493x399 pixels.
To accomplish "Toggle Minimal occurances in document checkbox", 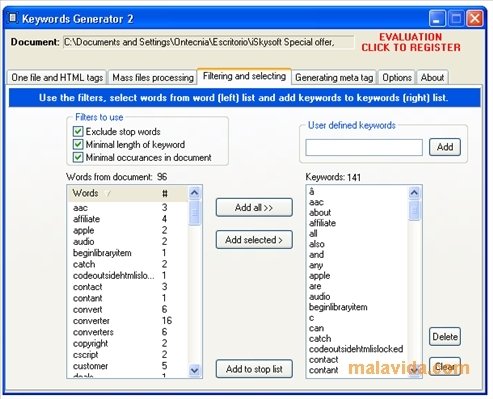I will click(78, 157).
